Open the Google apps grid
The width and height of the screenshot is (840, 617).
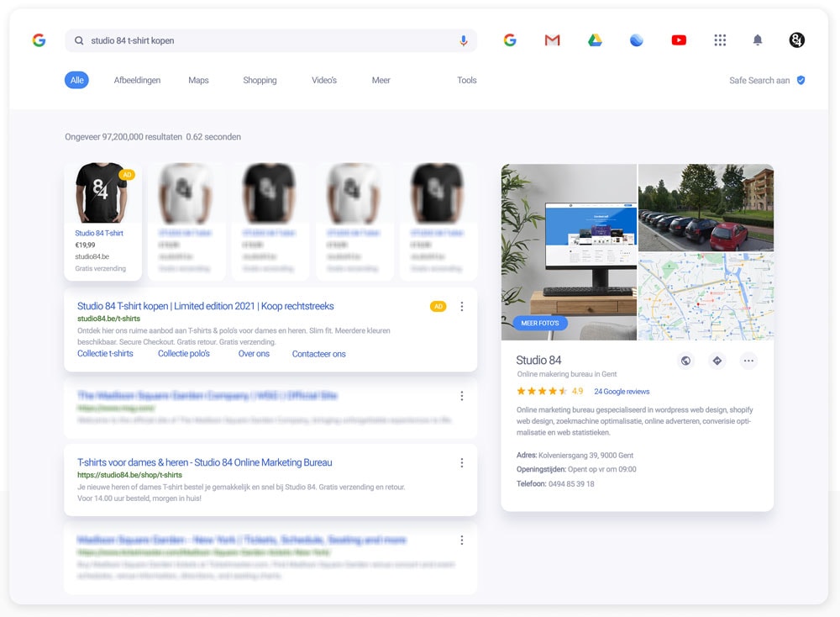720,40
